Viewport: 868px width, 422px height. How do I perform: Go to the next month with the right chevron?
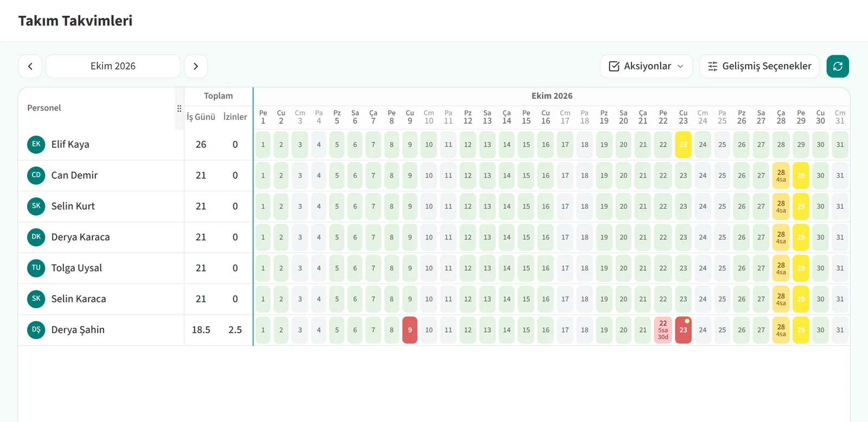(x=196, y=66)
